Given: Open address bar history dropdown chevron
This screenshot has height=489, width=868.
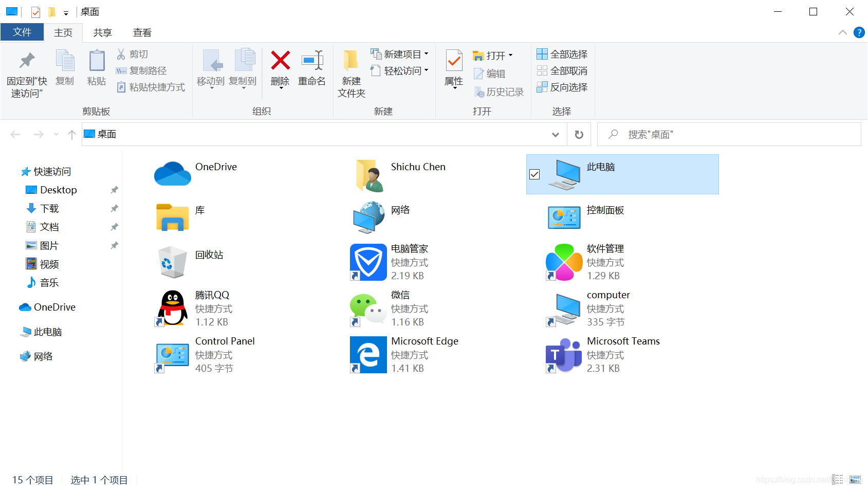Looking at the screenshot, I should (556, 134).
